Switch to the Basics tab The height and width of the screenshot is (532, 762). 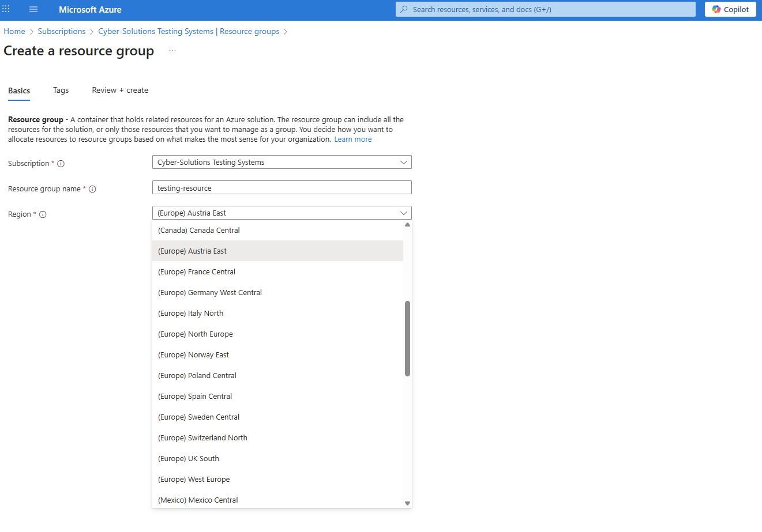click(x=19, y=90)
